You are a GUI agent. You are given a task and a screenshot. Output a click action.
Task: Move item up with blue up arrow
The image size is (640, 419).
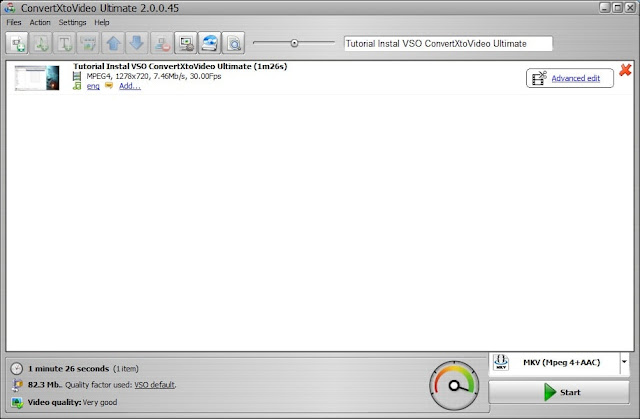pyautogui.click(x=113, y=43)
